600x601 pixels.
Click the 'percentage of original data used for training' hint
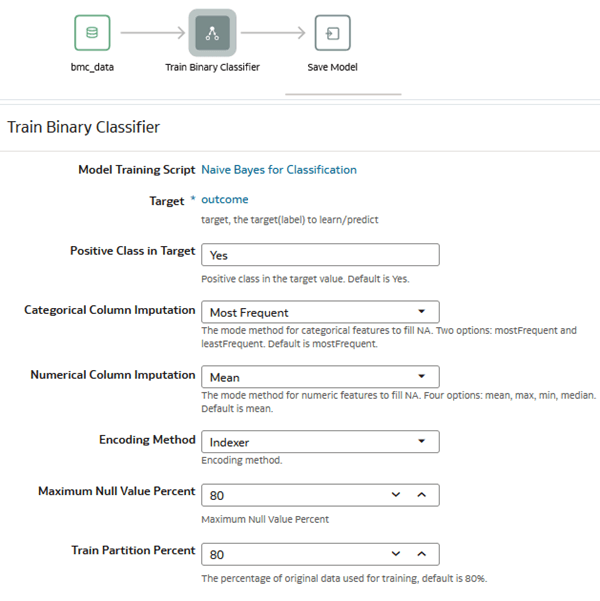pyautogui.click(x=344, y=578)
